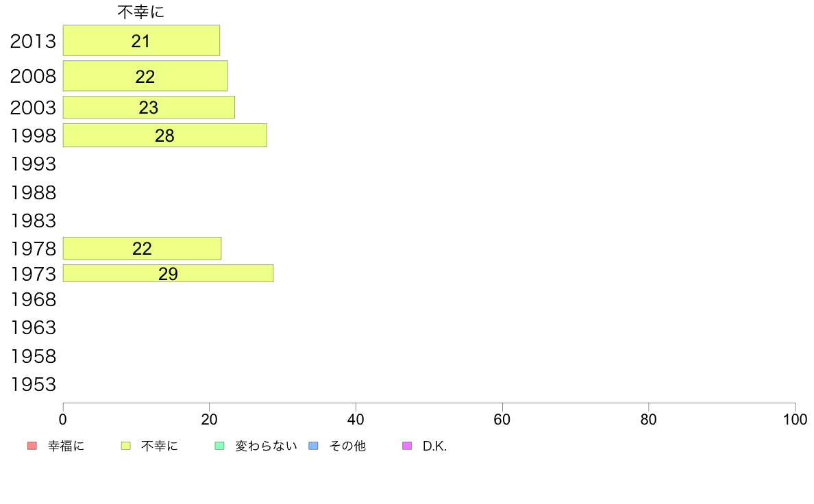The image size is (814, 504).
Task: Click the 2013 bar showing 21
Action: click(141, 40)
